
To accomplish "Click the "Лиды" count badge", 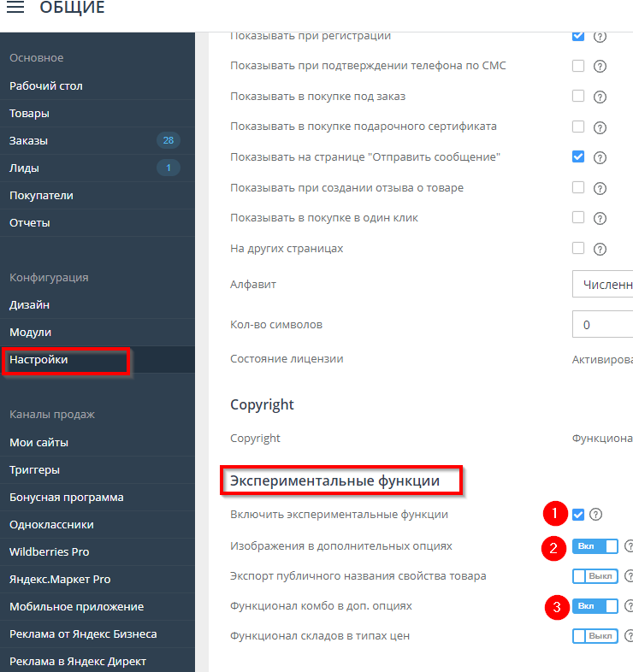I will click(168, 168).
